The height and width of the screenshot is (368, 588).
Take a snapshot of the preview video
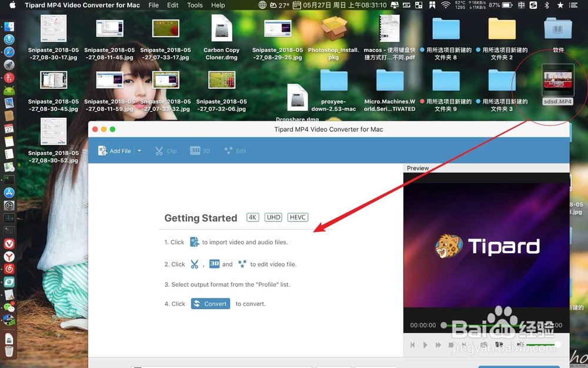[483, 344]
